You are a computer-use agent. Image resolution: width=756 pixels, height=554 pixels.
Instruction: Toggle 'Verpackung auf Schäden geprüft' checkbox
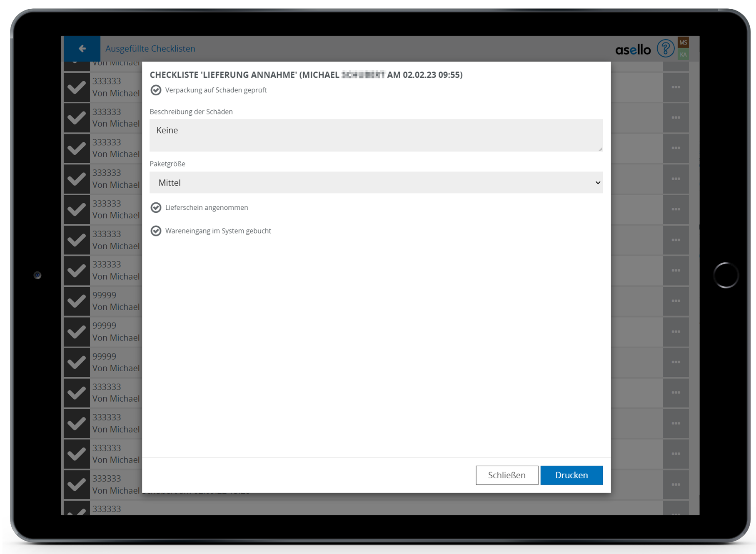(x=156, y=90)
